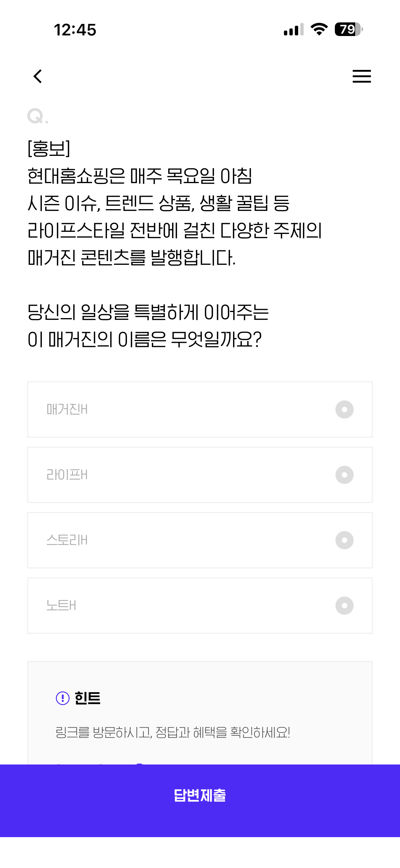This screenshot has height=868, width=400.
Task: Select the radio circle for 매거진H
Action: pos(344,409)
